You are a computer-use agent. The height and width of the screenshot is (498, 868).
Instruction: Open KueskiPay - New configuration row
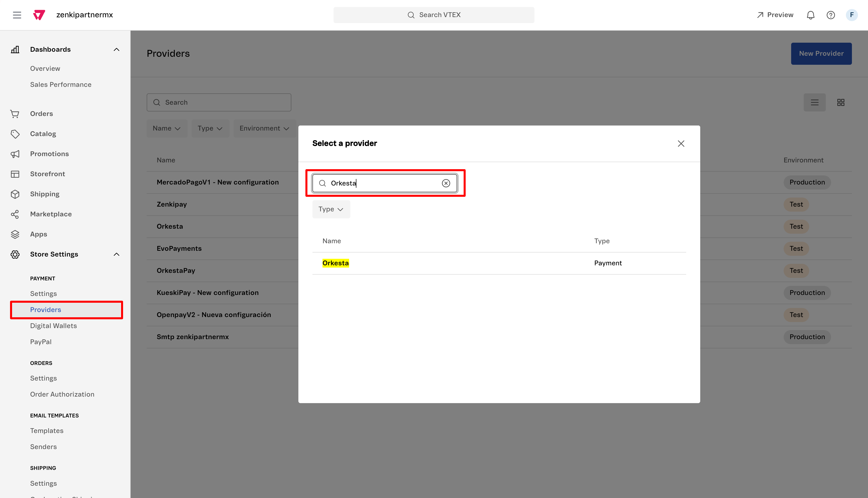pyautogui.click(x=208, y=293)
